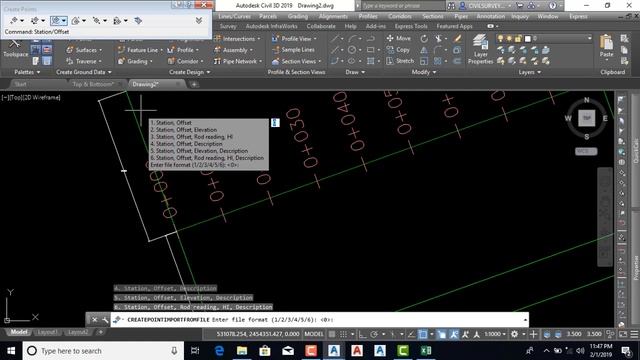The image size is (640, 360).
Task: Click the Move tool
Action: click(399, 38)
